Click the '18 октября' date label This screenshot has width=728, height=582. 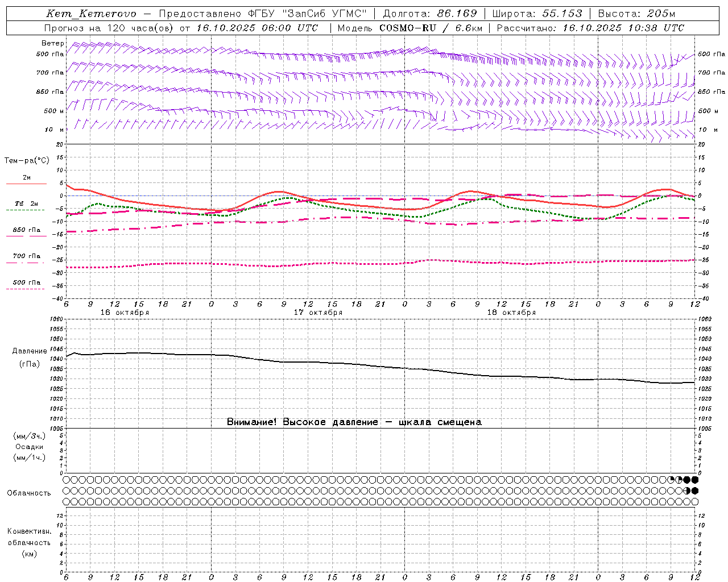tap(511, 313)
